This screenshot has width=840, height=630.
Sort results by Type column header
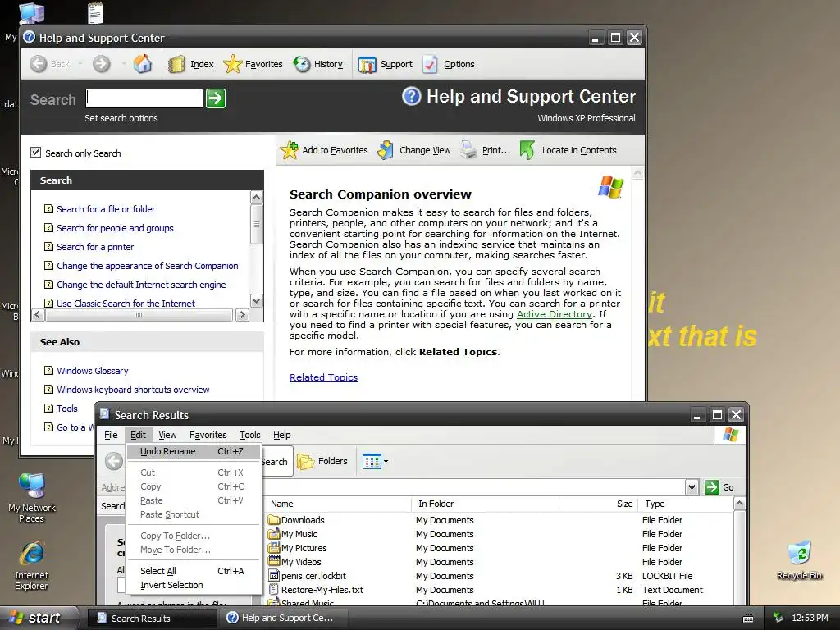point(687,504)
